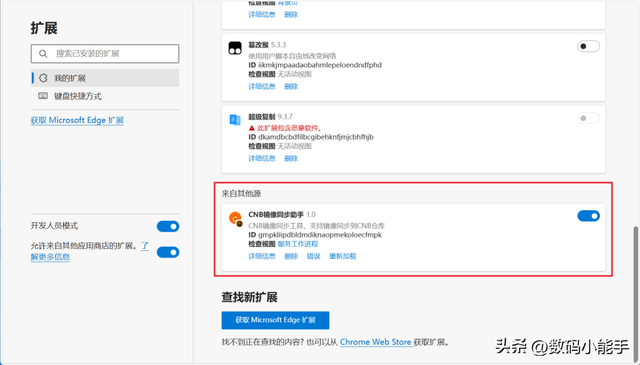
Task: Click the 此扩展包含恶意软件 warning text
Action: click(x=289, y=128)
